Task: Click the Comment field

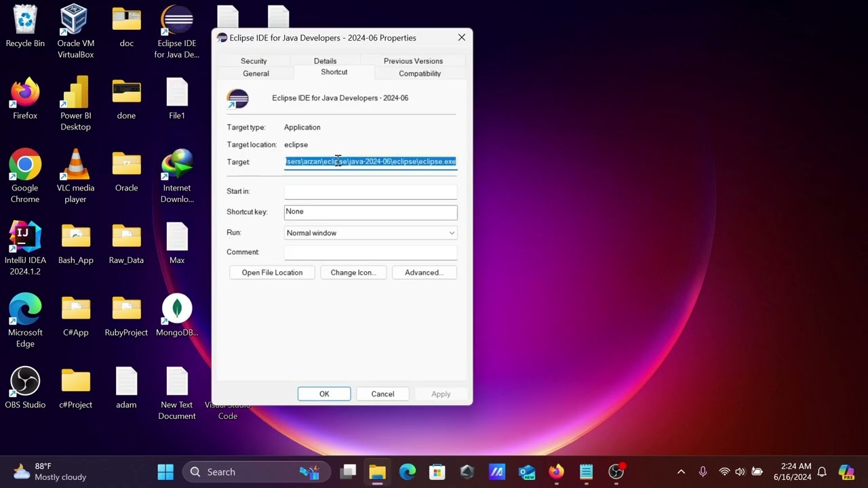Action: point(370,252)
